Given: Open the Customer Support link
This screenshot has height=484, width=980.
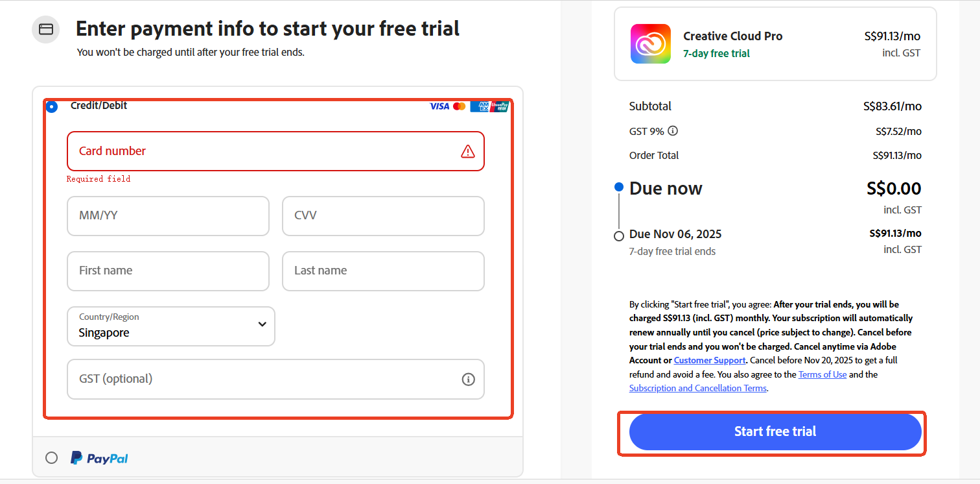Looking at the screenshot, I should [x=709, y=360].
